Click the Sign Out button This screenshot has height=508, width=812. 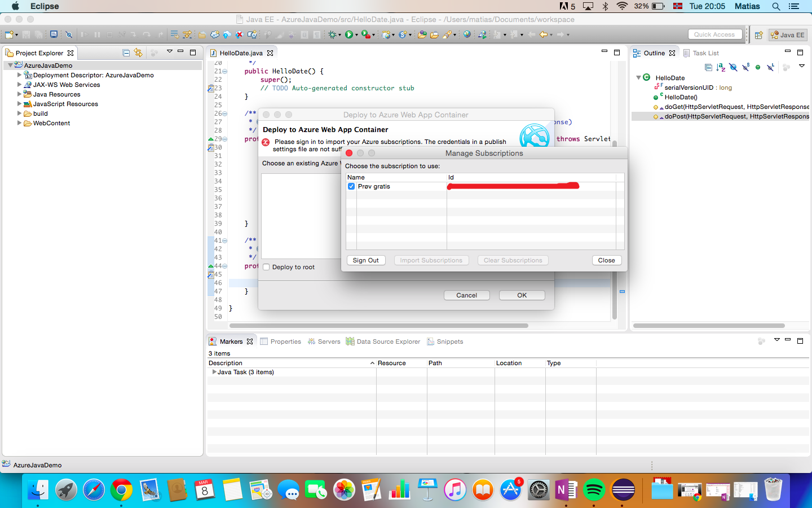click(366, 260)
